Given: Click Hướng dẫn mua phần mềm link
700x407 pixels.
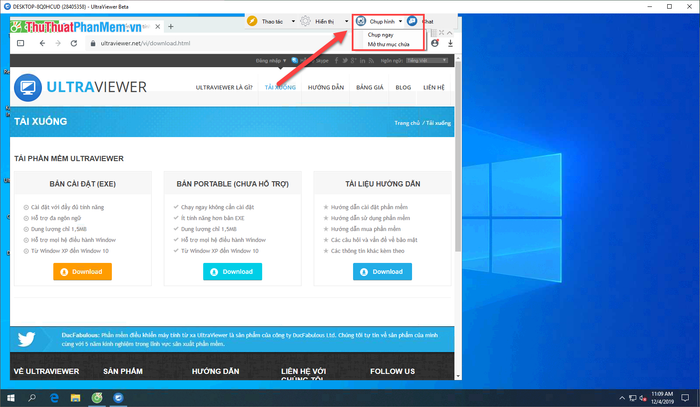Looking at the screenshot, I should coord(366,229).
